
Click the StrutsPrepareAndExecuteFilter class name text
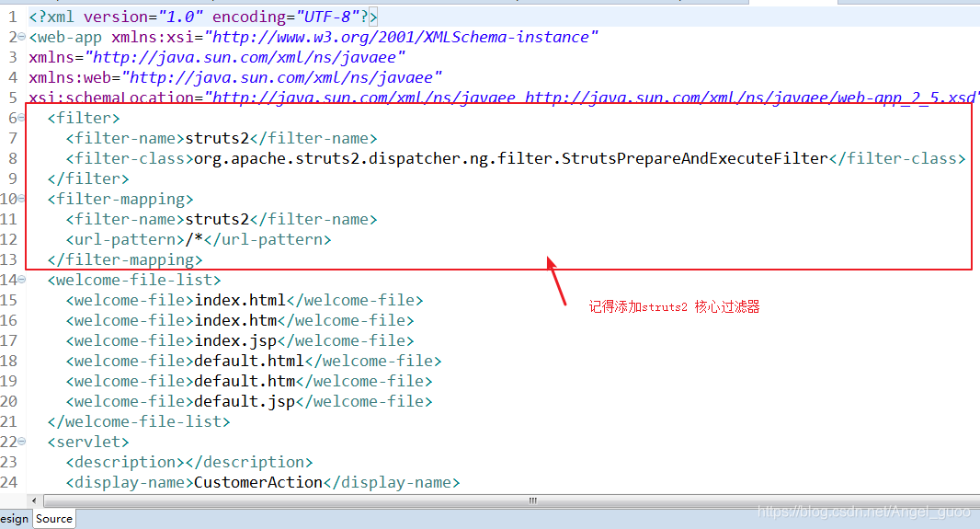click(x=694, y=158)
